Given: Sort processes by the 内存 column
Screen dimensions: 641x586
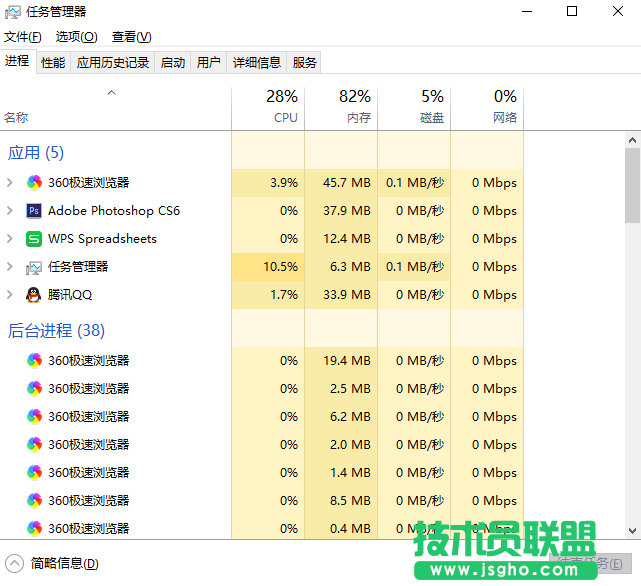Looking at the screenshot, I should click(x=341, y=108).
